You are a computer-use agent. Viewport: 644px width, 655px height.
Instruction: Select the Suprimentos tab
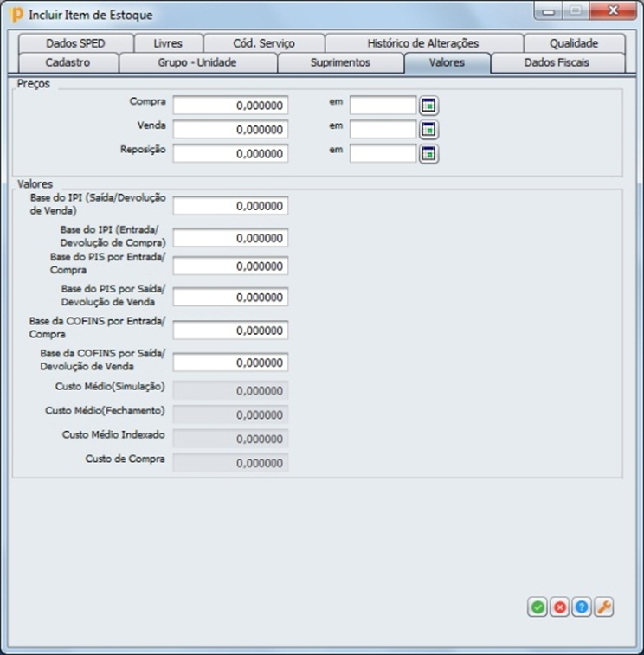tap(340, 63)
